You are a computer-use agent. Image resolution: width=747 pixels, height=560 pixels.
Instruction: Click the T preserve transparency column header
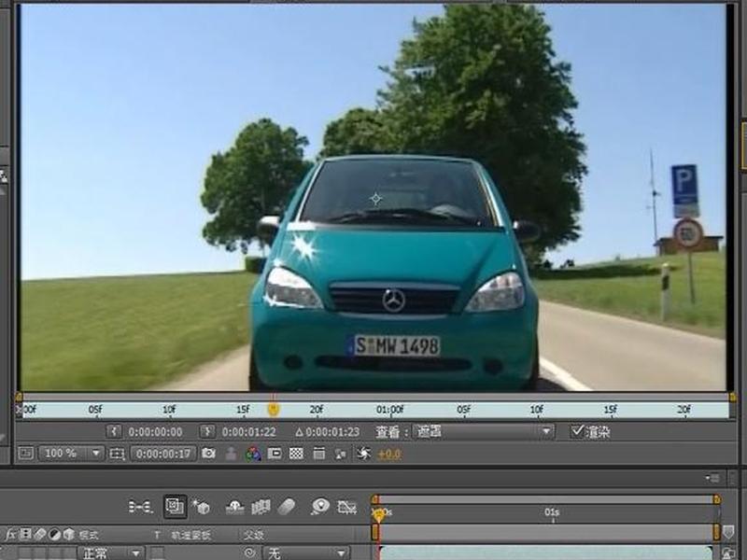pyautogui.click(x=157, y=535)
